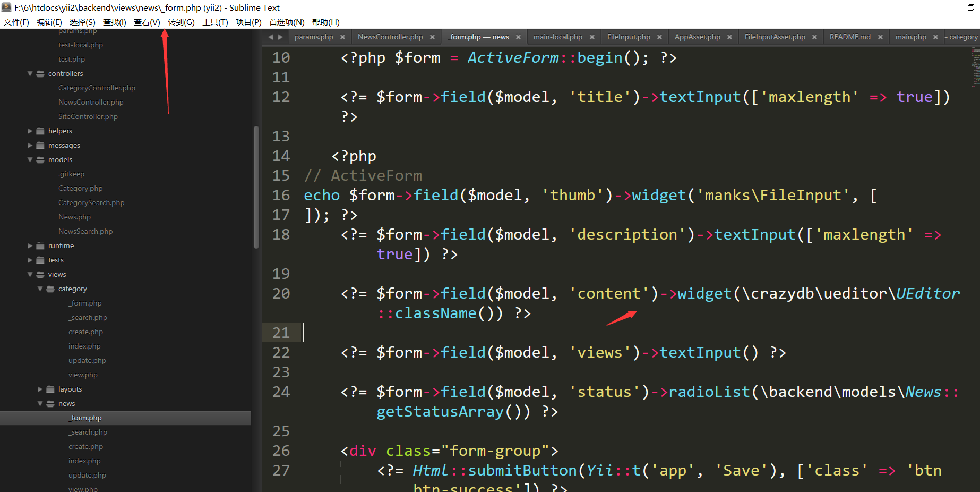Close the NewsController.php tab

432,37
